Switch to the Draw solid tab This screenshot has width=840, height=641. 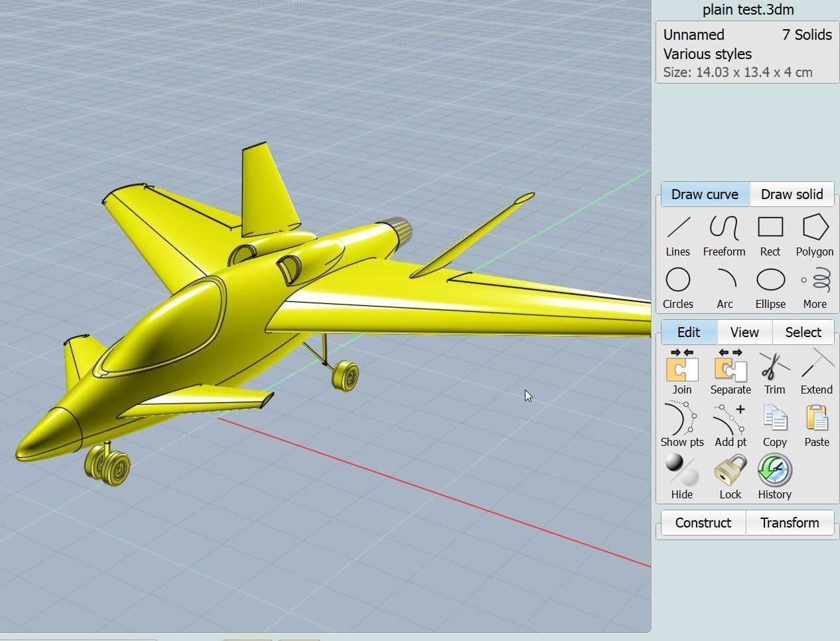point(792,194)
